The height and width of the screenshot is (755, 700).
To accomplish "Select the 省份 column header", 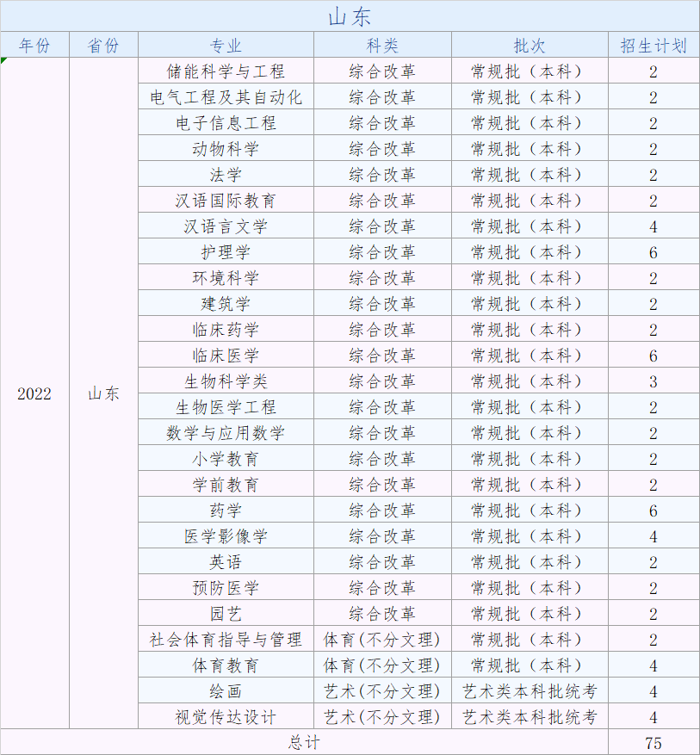I will point(103,46).
